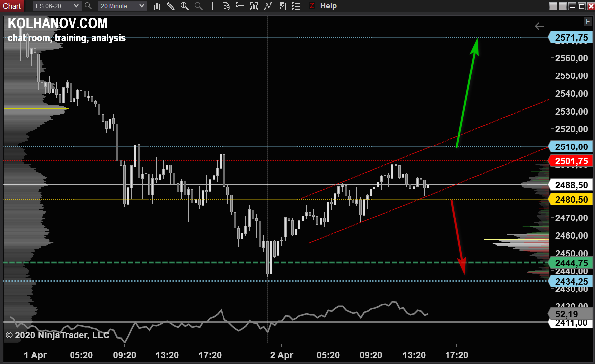The image size is (595, 364).
Task: Select the zoom out magnifier tool
Action: tap(197, 6)
